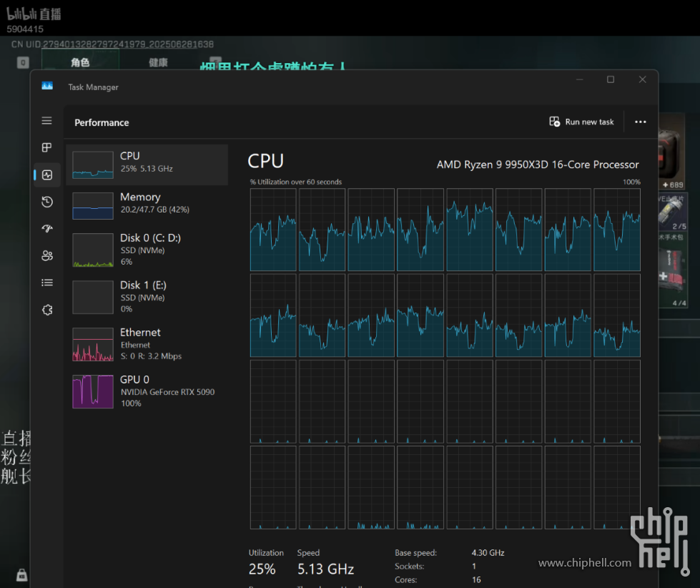Open the Users sidebar icon
Viewport: 700px width, 588px height.
(47, 256)
